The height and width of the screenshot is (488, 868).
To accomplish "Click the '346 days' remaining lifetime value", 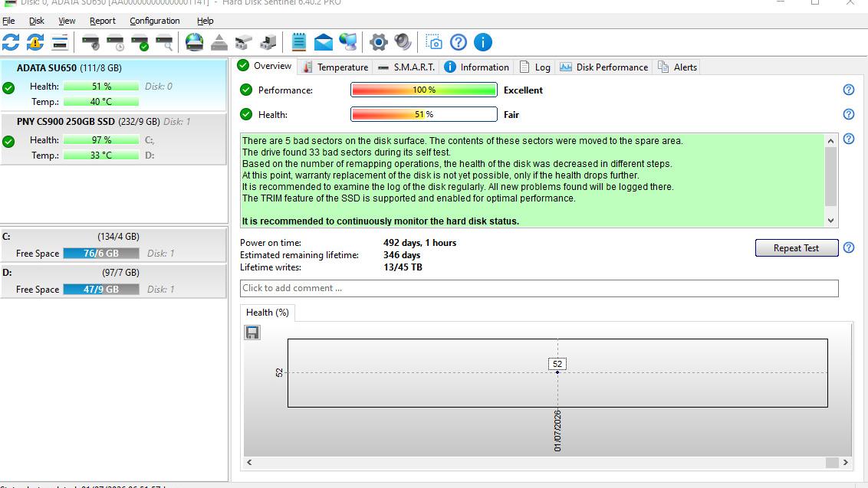I will [x=402, y=255].
